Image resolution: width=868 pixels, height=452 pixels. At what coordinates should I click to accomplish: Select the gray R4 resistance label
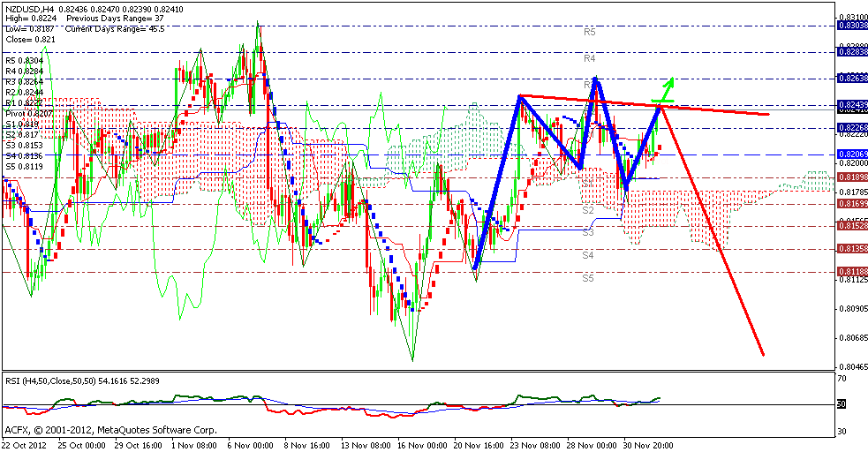pos(591,58)
